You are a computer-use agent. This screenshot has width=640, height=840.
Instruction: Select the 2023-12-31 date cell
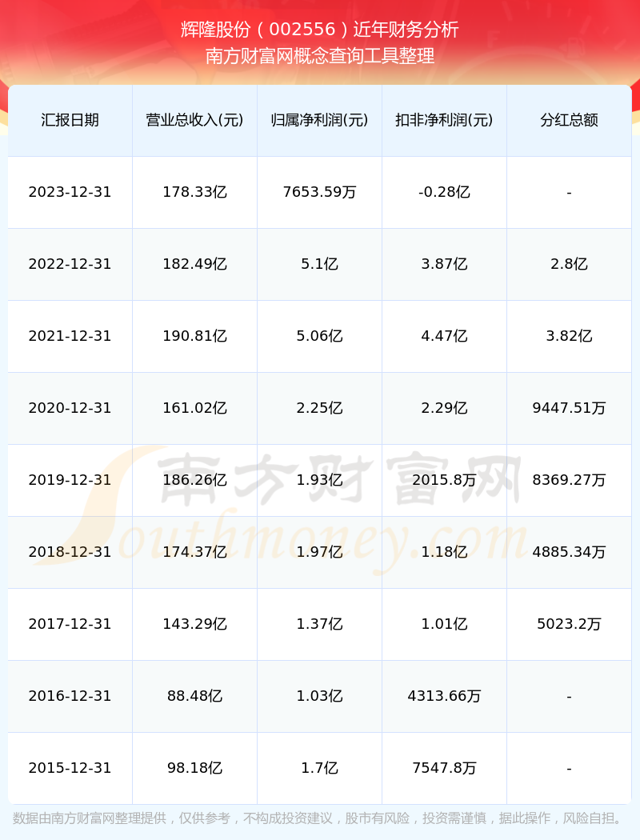tap(70, 192)
